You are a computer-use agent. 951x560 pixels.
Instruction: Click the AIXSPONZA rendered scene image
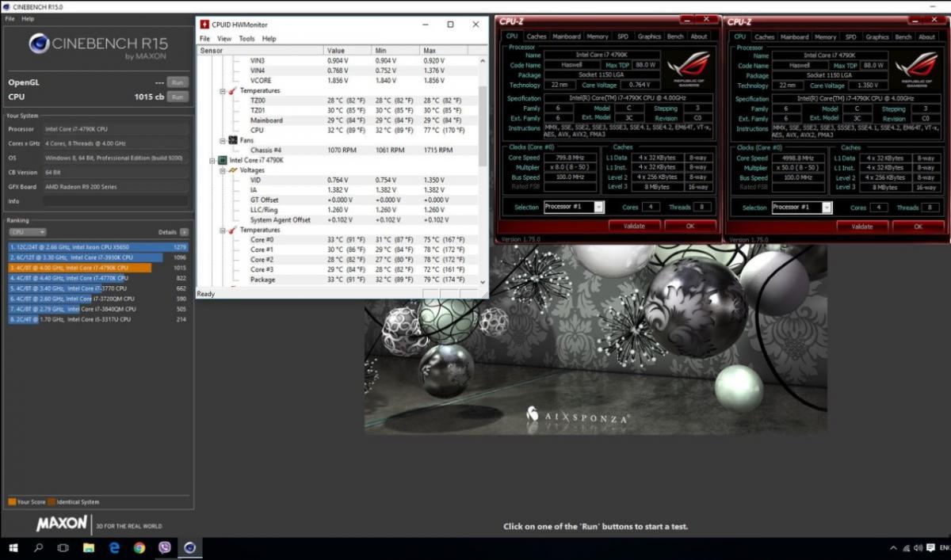coord(596,339)
